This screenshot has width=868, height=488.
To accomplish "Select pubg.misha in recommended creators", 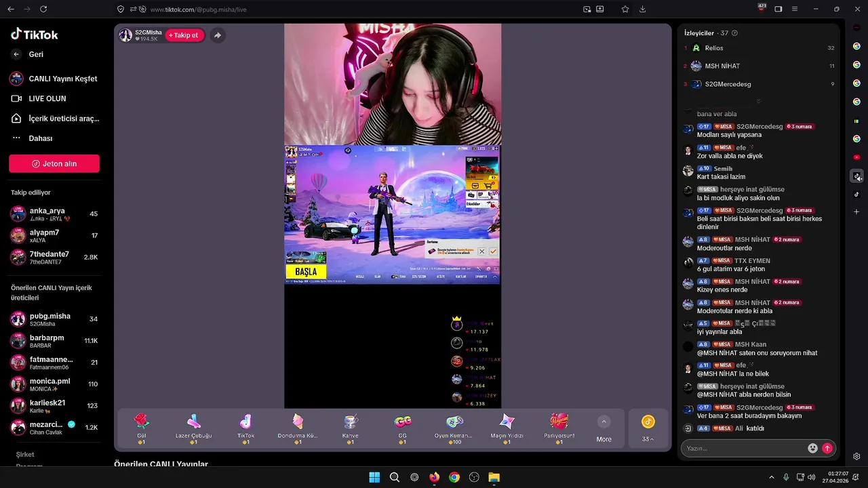I will [x=54, y=319].
